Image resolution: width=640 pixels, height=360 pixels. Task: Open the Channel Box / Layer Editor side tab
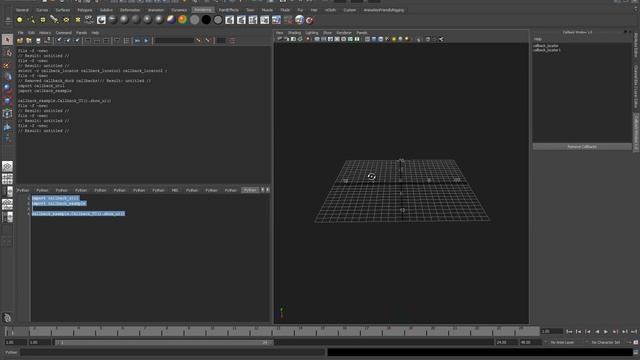pyautogui.click(x=636, y=87)
